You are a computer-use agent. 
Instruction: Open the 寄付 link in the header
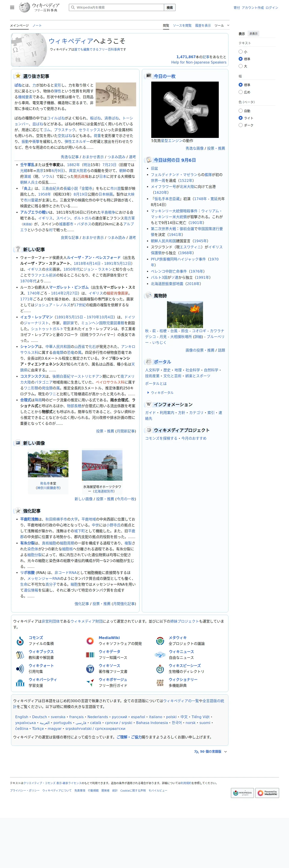coord(237,7)
